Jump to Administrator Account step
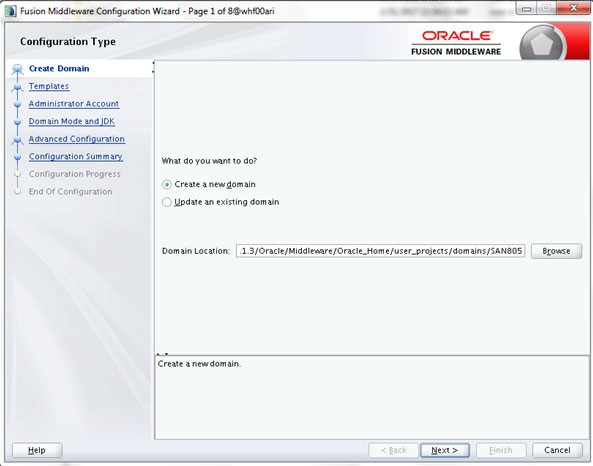 coord(74,104)
